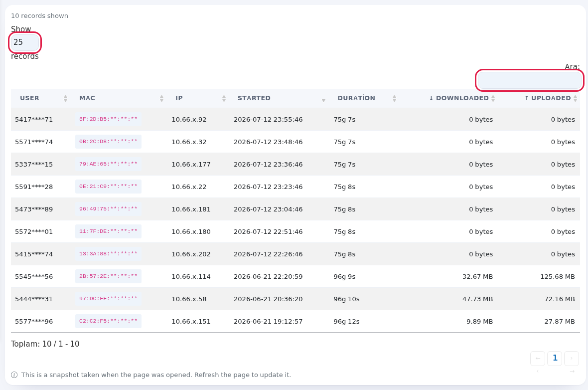Screen dimensions: 588x390
Task: Sort table by MAC column
Action: (118, 98)
